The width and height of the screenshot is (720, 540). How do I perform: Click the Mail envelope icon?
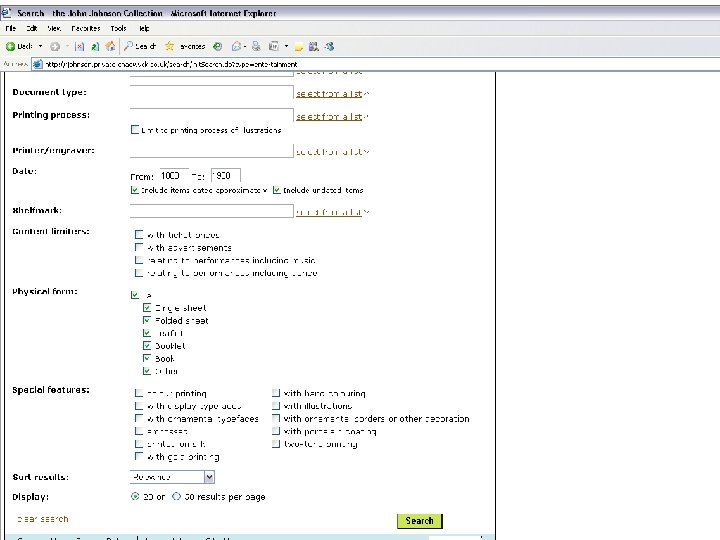[x=236, y=46]
